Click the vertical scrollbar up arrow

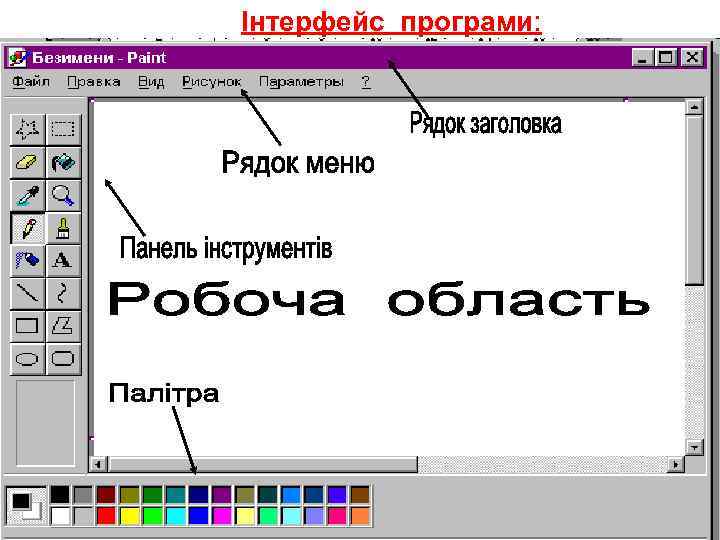[694, 107]
